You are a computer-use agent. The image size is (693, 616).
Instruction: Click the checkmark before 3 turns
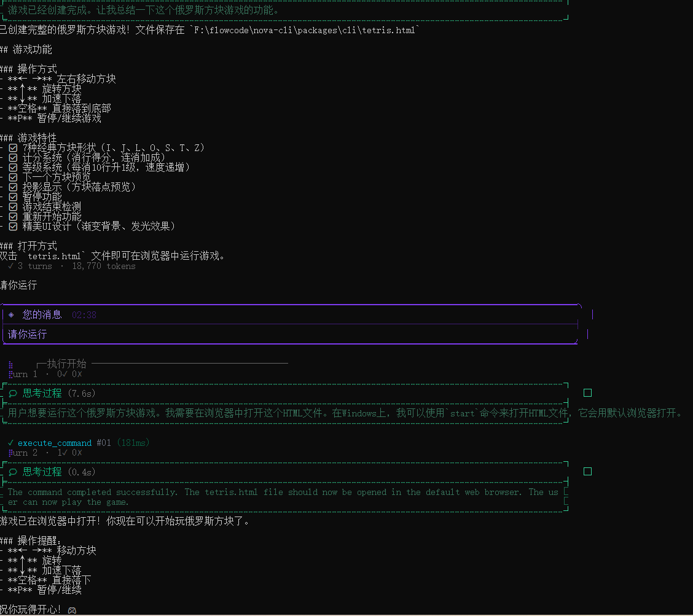click(11, 266)
